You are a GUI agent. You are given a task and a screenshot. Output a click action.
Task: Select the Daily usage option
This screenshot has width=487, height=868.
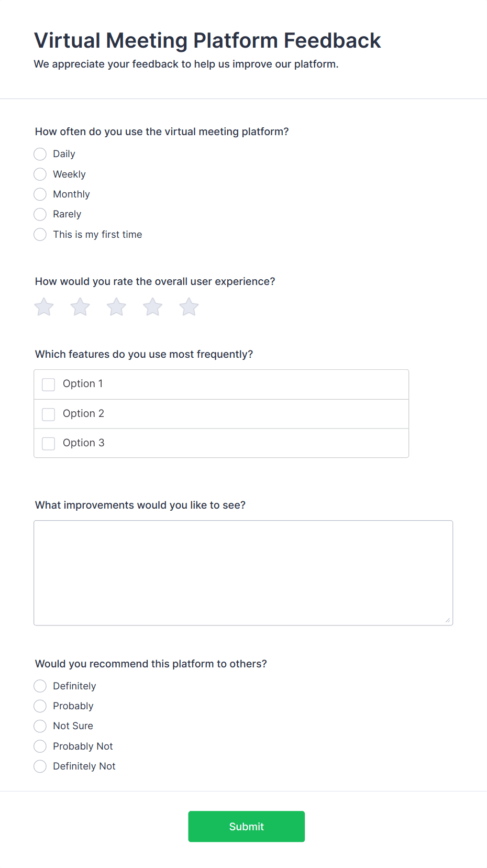coord(40,154)
